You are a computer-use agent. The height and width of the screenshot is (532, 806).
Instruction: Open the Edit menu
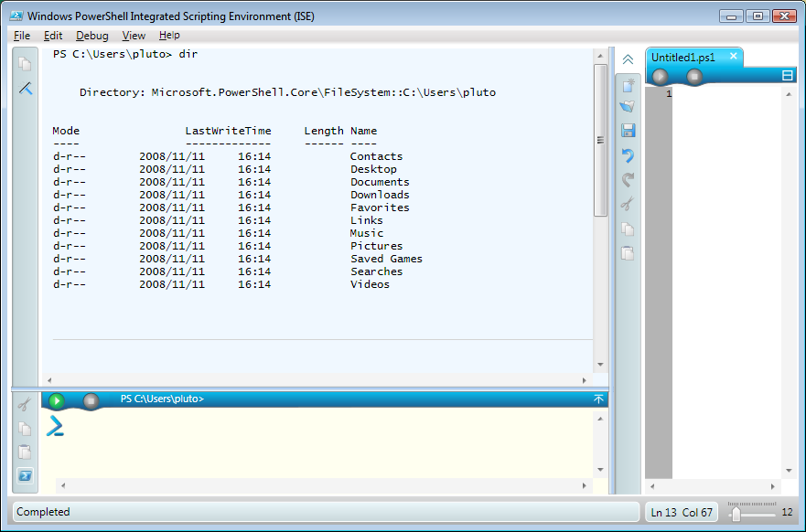(53, 36)
